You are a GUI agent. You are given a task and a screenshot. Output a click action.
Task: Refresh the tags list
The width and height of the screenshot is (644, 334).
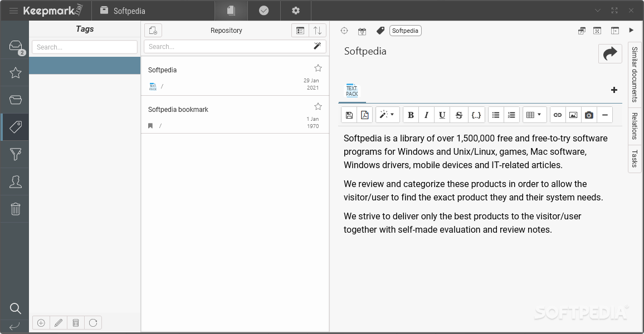pyautogui.click(x=93, y=323)
